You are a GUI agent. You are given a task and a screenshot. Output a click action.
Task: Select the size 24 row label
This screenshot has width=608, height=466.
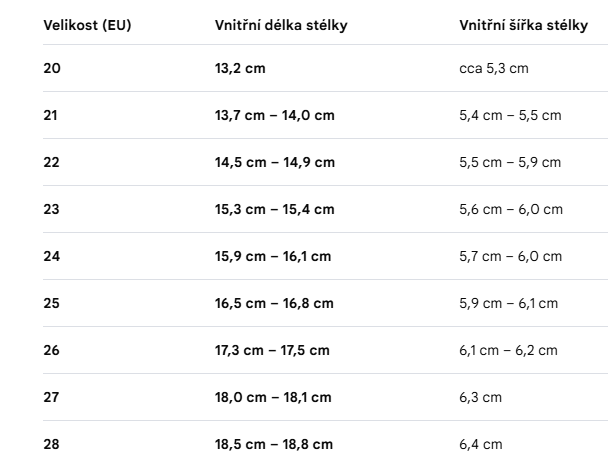tap(52, 256)
